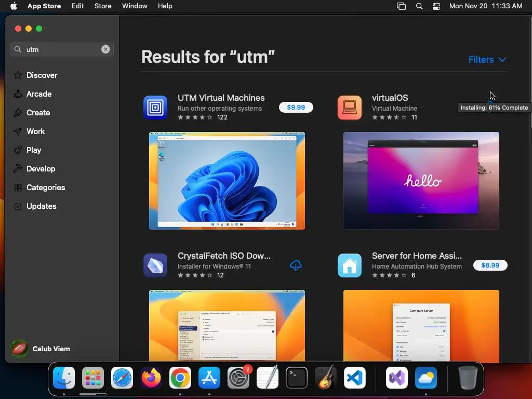
Task: Open Finder from the Dock
Action: [64, 377]
